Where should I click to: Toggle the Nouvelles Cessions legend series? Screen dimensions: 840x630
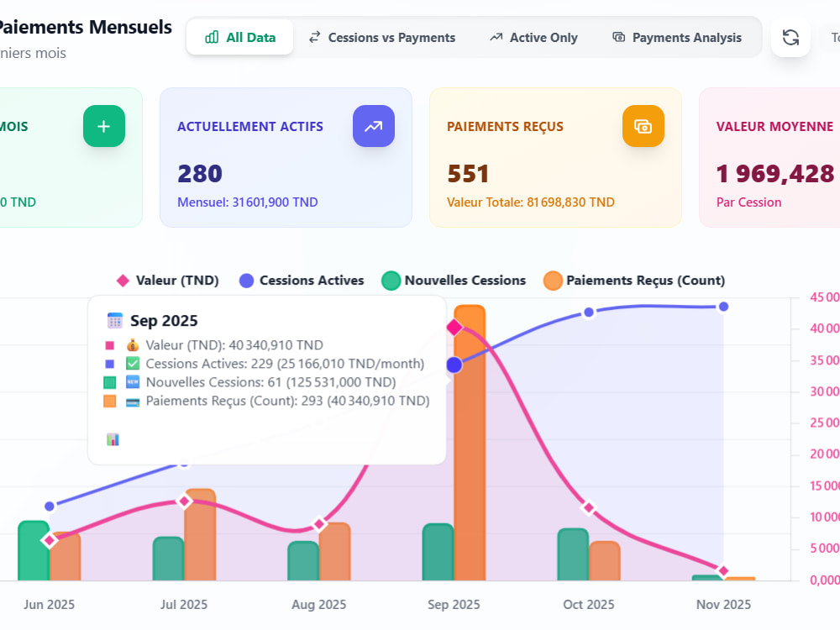pyautogui.click(x=454, y=281)
